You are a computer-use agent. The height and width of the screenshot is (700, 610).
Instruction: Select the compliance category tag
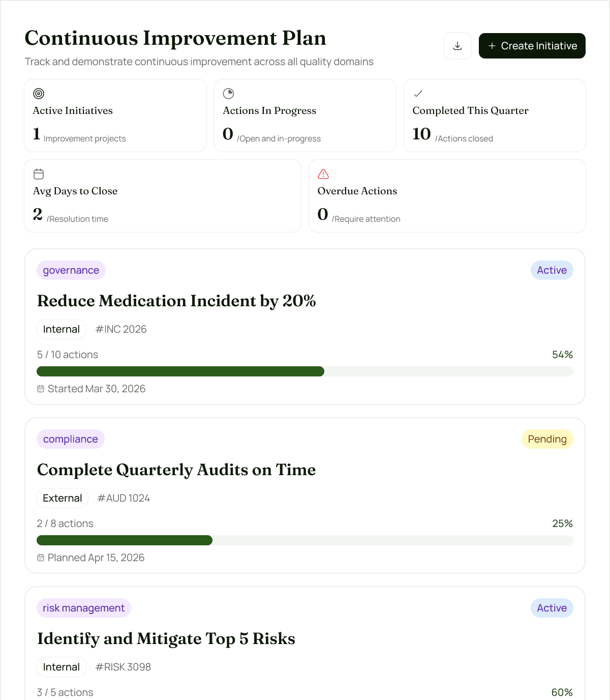[x=71, y=439]
